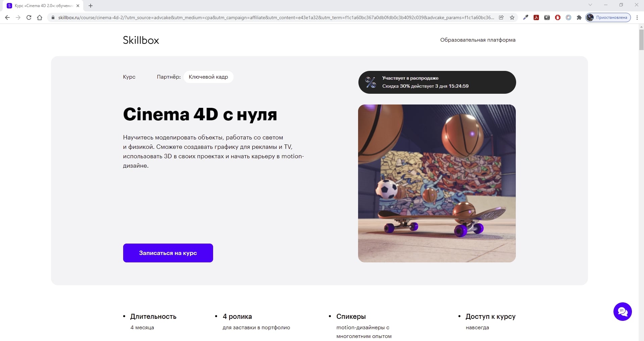Viewport: 644px width, 341px height.
Task: Click the Доступ к курсу feature label
Action: click(491, 316)
